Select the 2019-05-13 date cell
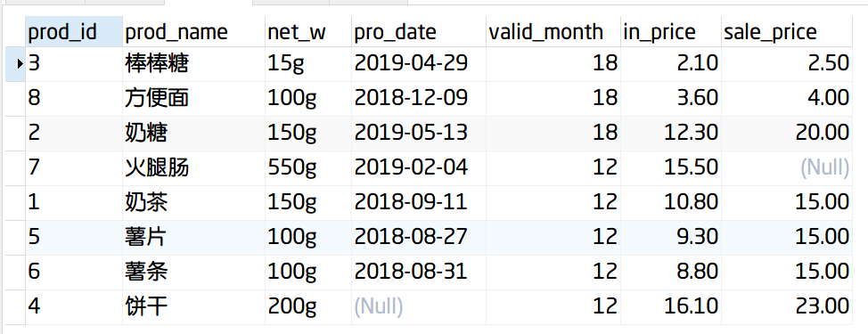The width and height of the screenshot is (868, 334). pyautogui.click(x=418, y=134)
